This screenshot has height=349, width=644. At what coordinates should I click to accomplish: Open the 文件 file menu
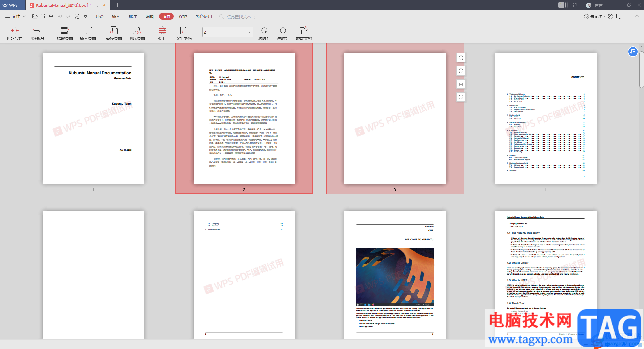point(15,16)
